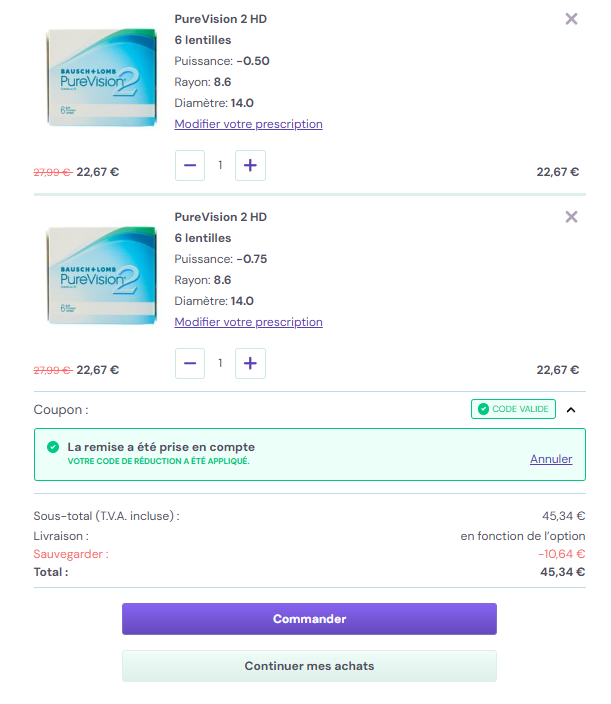
Task: Increase quantity of the -0.75 lenses
Action: pyautogui.click(x=250, y=363)
